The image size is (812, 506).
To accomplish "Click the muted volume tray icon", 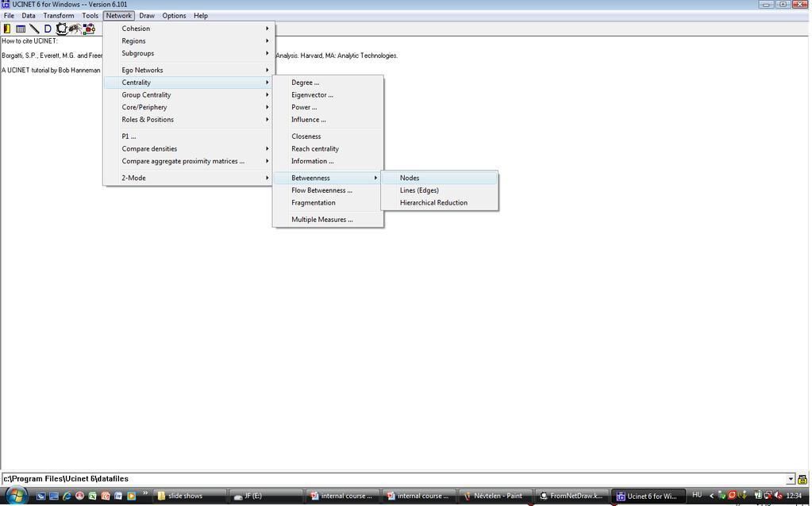I will coord(779,495).
